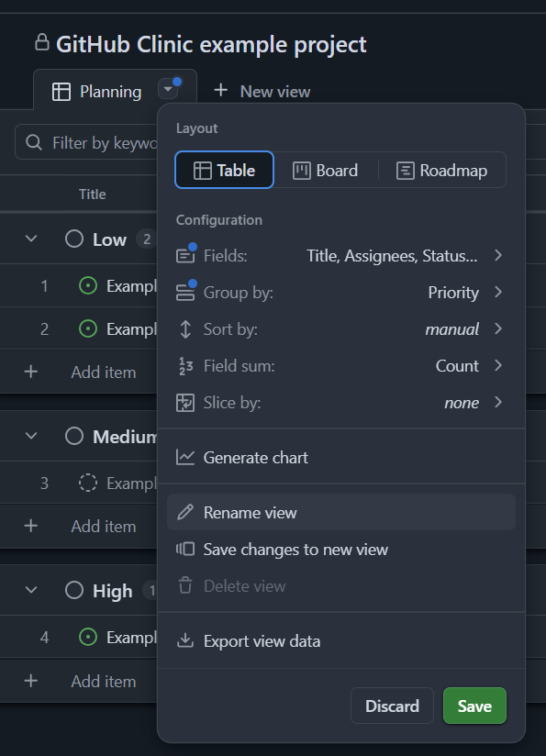Click the Generate chart graph icon
The width and height of the screenshot is (546, 756).
point(185,457)
